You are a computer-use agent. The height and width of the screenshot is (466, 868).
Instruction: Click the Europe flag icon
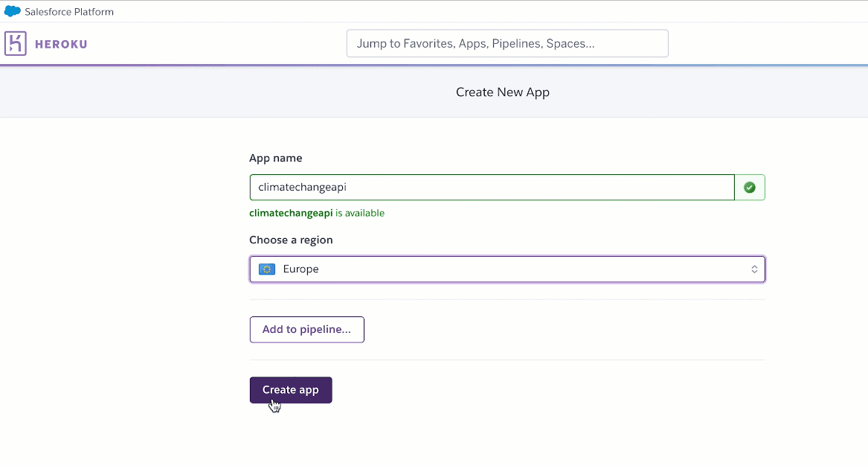[x=267, y=269]
